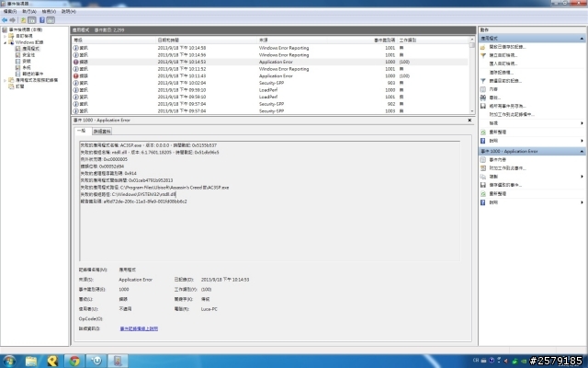Click the Save All Events As disk icon

483,106
